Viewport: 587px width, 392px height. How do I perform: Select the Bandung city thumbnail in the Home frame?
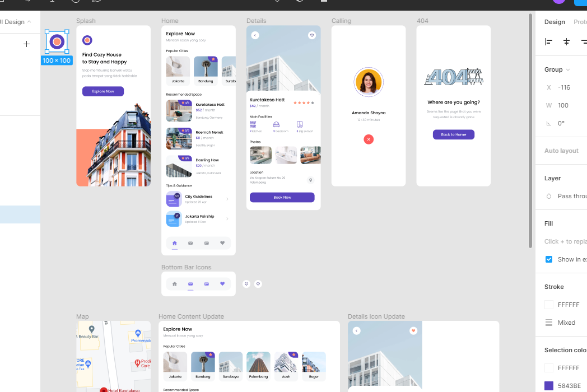coord(206,71)
